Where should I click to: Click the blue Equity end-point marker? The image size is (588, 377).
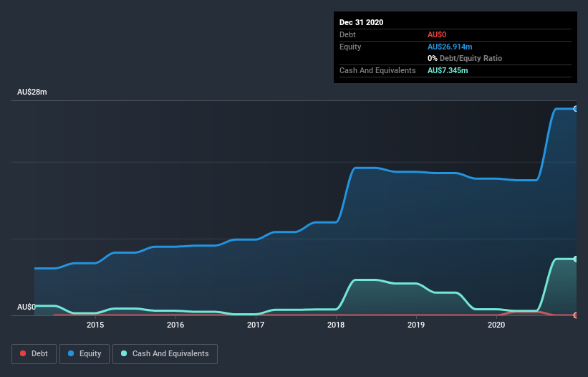click(x=576, y=109)
